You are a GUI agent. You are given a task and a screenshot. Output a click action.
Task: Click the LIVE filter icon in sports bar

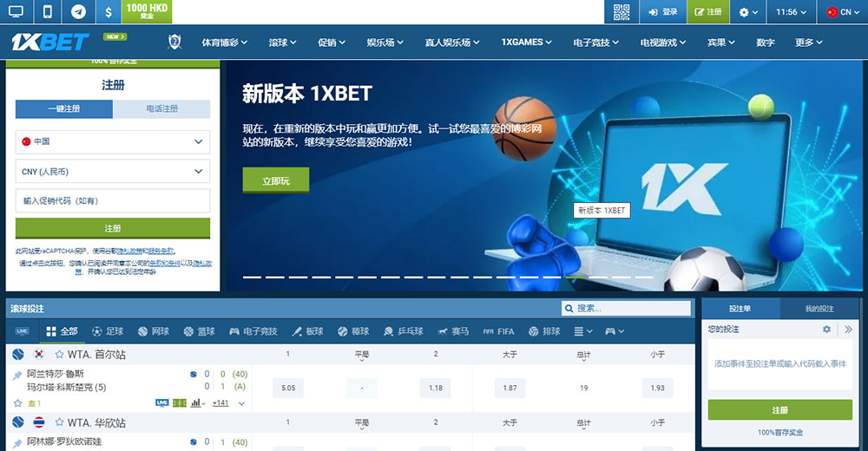pyautogui.click(x=23, y=331)
